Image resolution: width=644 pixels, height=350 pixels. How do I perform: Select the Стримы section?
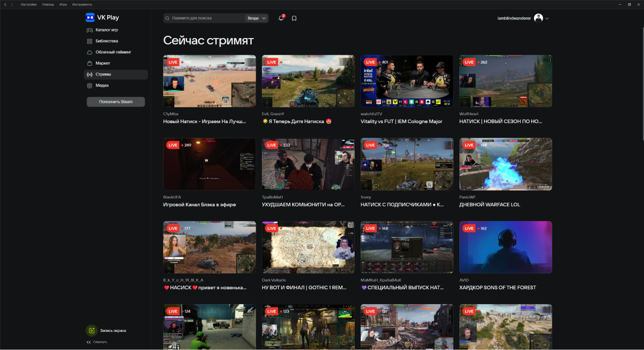point(116,75)
